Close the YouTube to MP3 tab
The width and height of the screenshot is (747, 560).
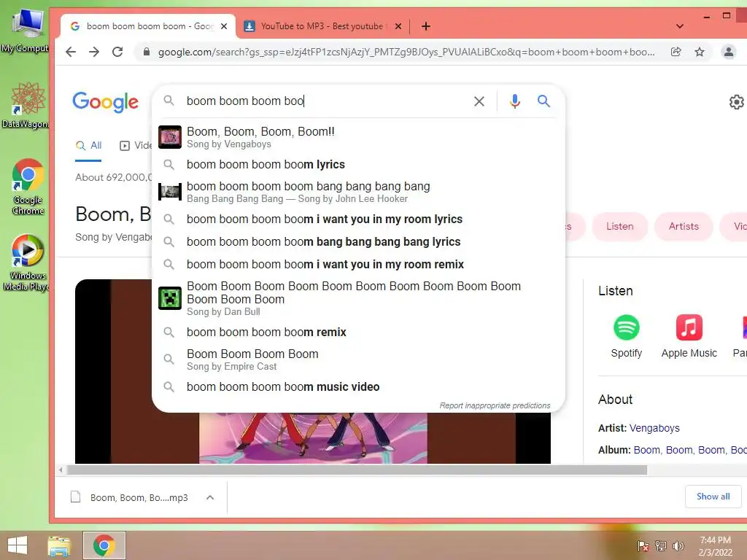[x=398, y=26]
